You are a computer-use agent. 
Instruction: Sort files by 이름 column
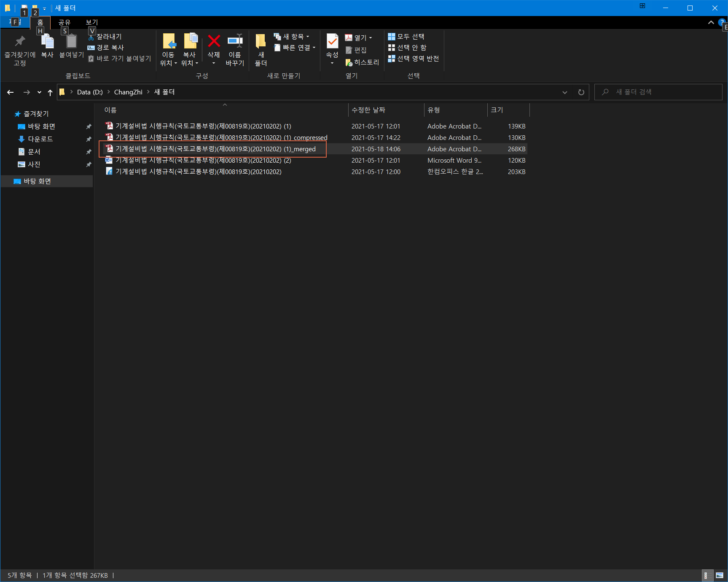point(225,110)
